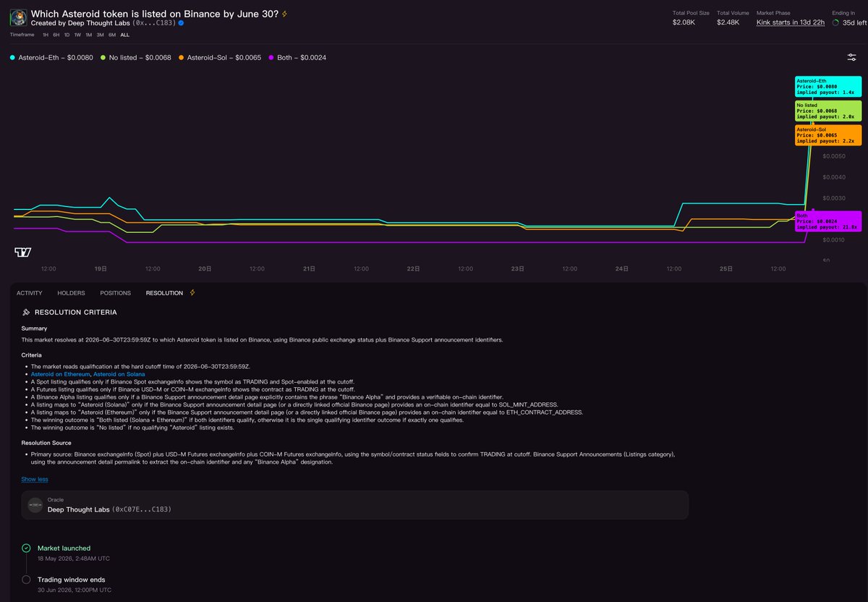Image resolution: width=868 pixels, height=602 pixels.
Task: Toggle the Both legend series
Action: point(297,57)
